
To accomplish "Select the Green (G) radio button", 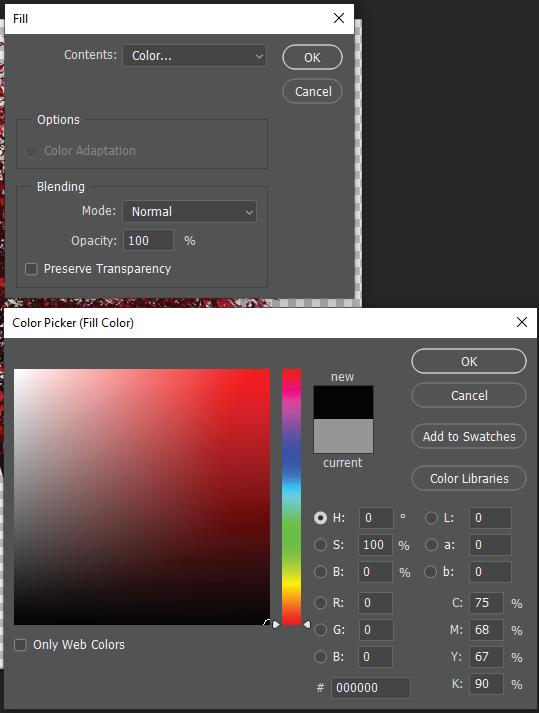I will pos(320,630).
